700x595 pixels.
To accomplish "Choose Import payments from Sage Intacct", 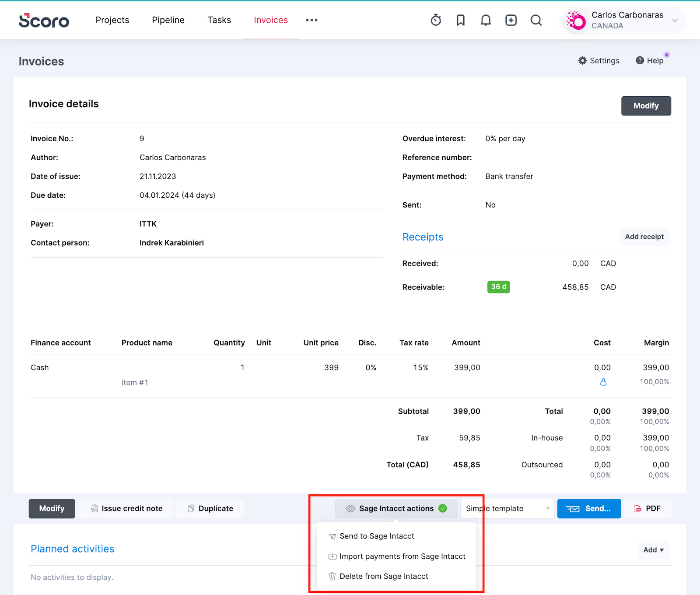I will click(396, 556).
